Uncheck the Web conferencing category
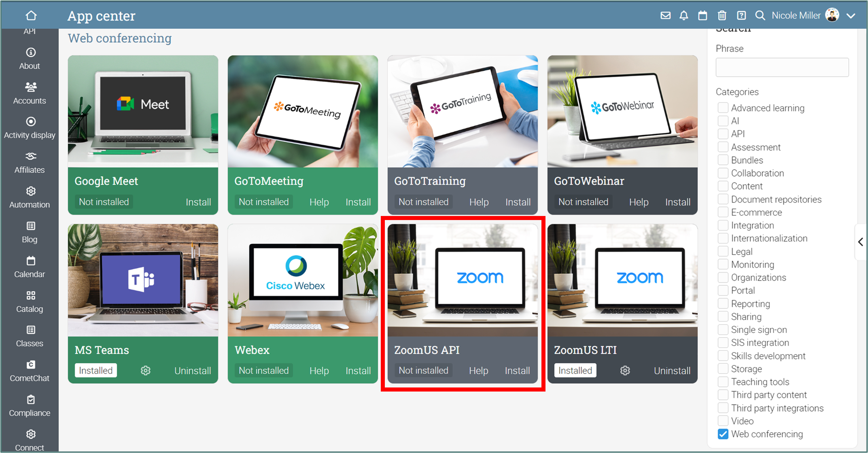 click(723, 434)
